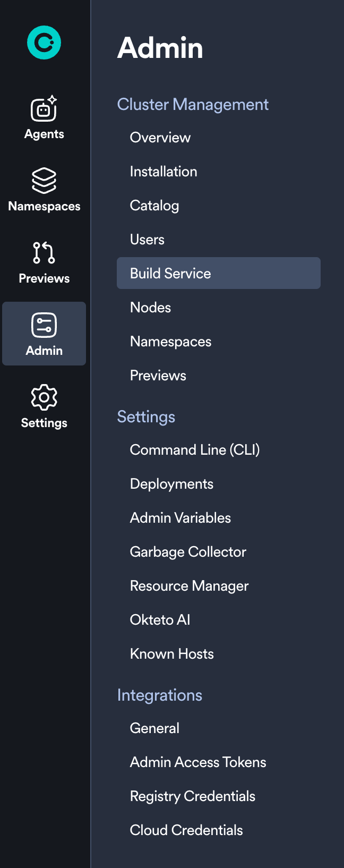
Task: Select the Installation menu item
Action: click(164, 171)
